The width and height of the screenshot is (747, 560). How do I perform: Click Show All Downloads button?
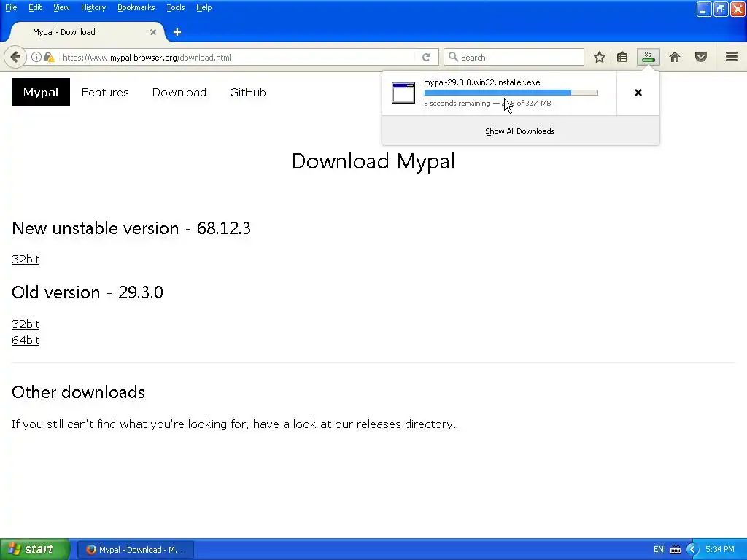coord(520,131)
